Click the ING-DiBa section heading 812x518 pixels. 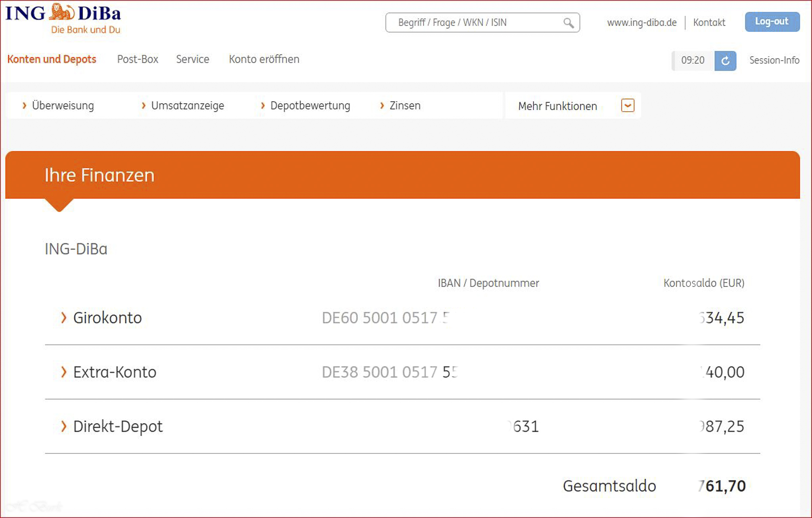[76, 249]
